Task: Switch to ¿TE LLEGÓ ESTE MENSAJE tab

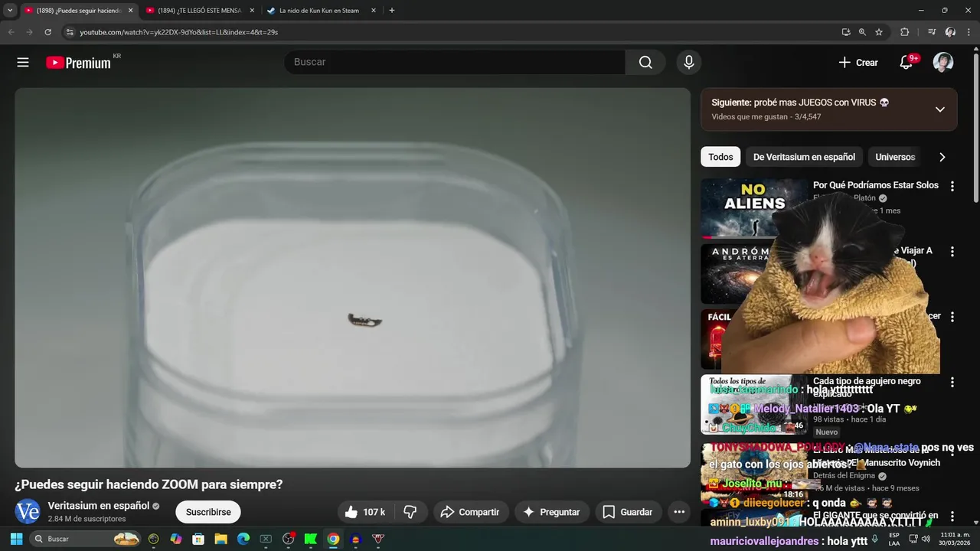Action: coord(200,11)
